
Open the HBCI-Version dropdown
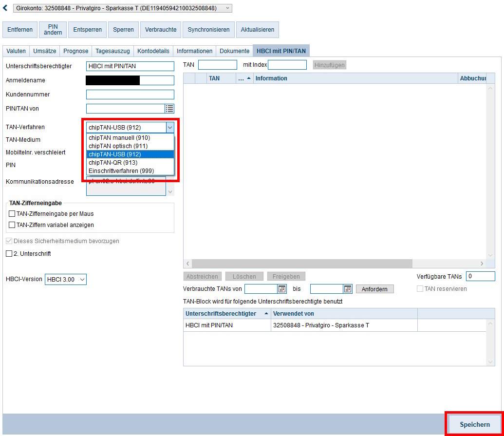click(66, 280)
